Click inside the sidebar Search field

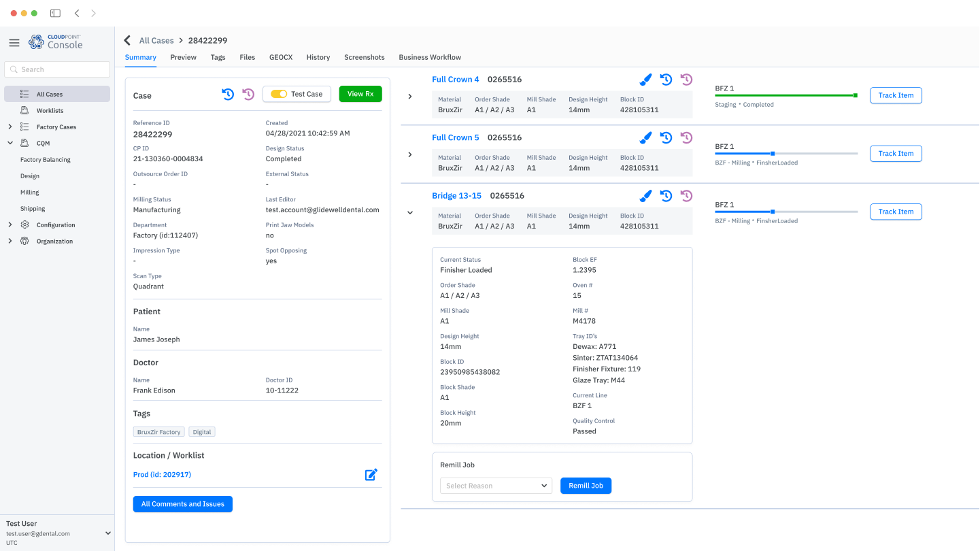tap(57, 69)
